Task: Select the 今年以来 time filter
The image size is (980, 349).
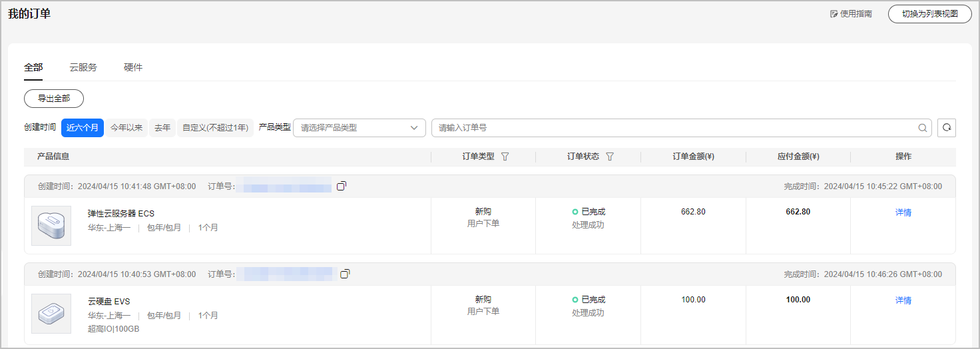Action: [126, 128]
